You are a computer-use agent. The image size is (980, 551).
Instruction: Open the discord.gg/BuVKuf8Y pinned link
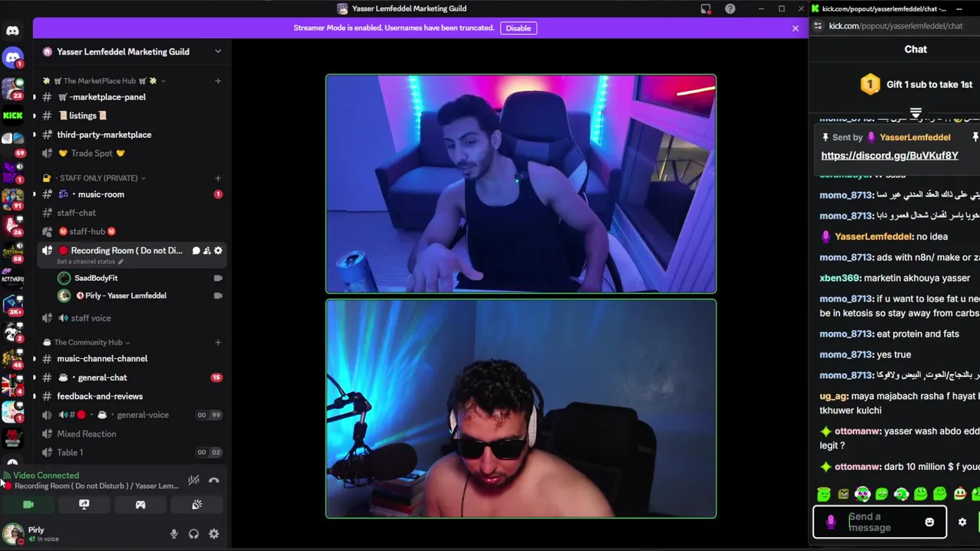click(x=889, y=155)
